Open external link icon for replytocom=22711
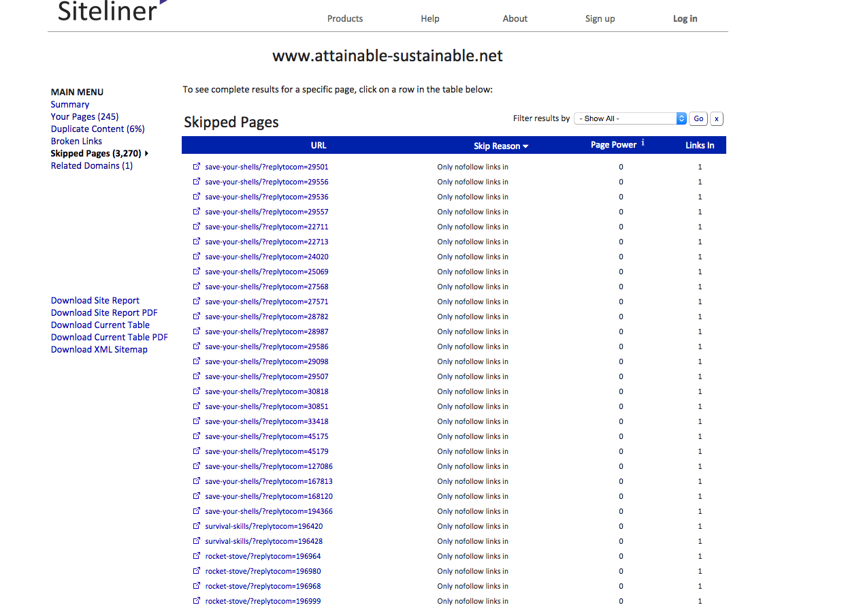Viewport: 844px width, 616px height. 197,227
